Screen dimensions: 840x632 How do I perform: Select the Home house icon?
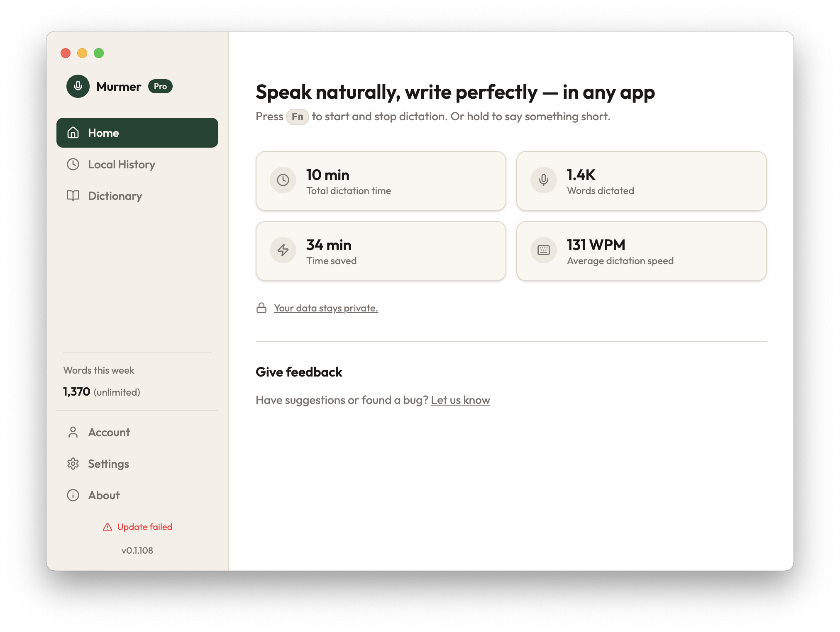(x=73, y=133)
